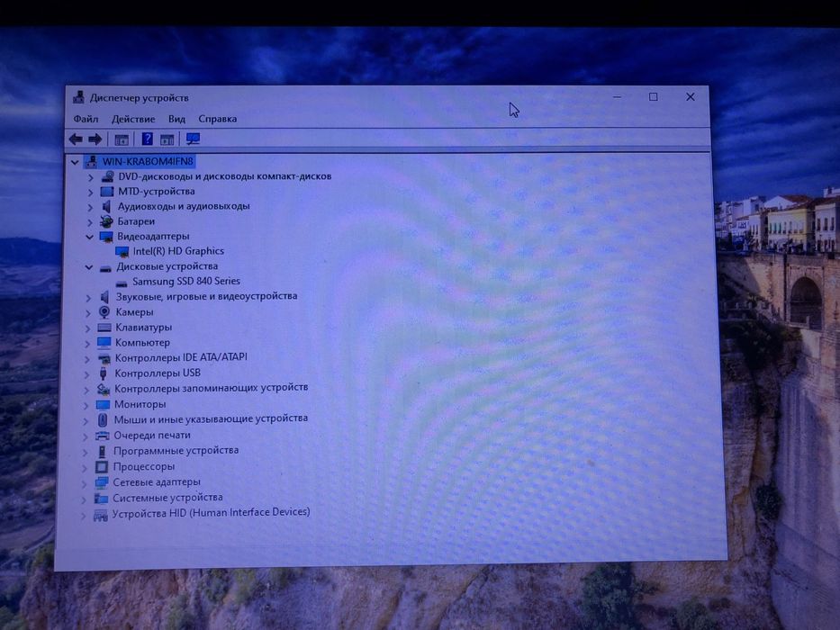
Task: Click the mouse icon beside Мыши и иные указывающие устройства
Action: click(103, 419)
